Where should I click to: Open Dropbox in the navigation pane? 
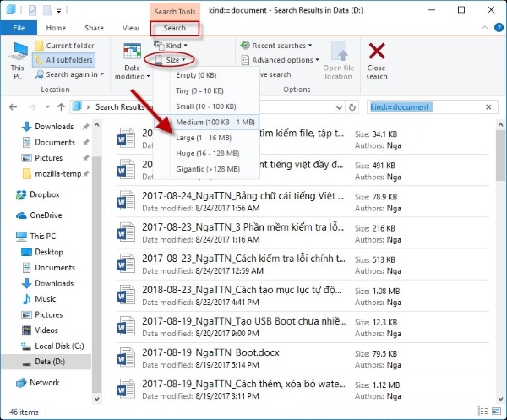point(46,194)
